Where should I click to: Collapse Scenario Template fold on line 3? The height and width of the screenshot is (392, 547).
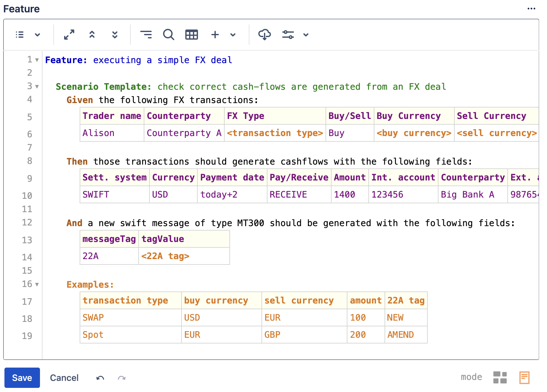point(37,87)
